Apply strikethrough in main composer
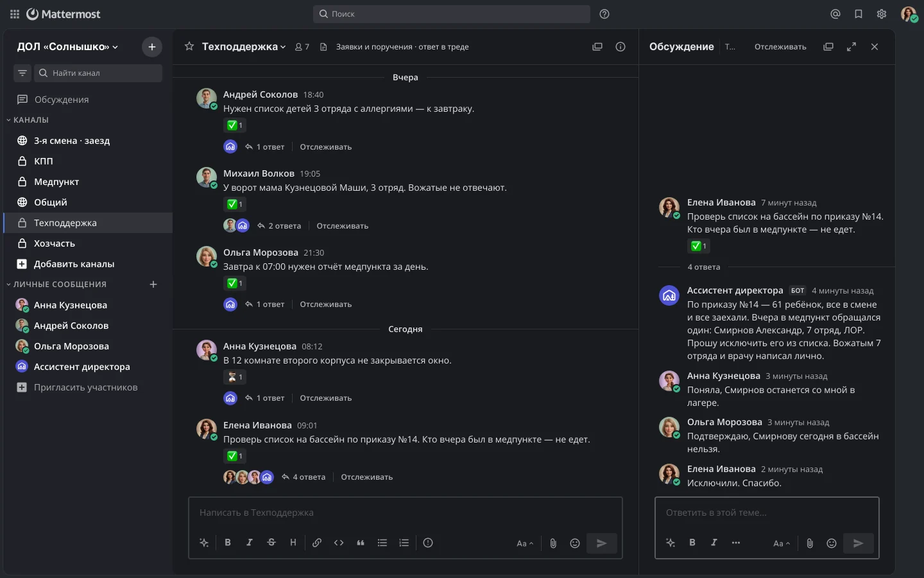This screenshot has width=924, height=578. [x=271, y=543]
